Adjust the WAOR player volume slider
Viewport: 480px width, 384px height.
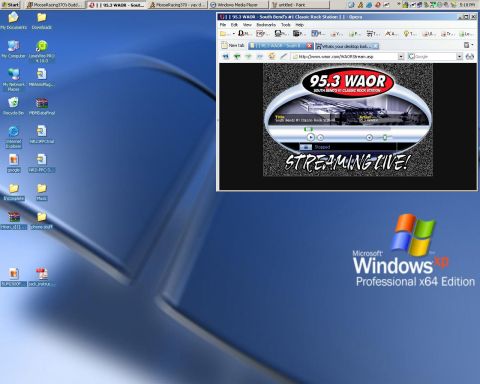pyautogui.click(x=385, y=137)
